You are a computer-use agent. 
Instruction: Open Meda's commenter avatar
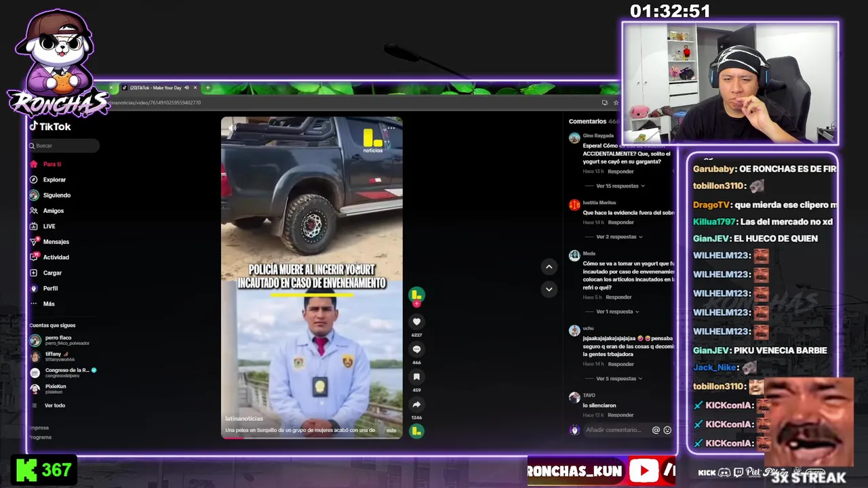point(574,256)
